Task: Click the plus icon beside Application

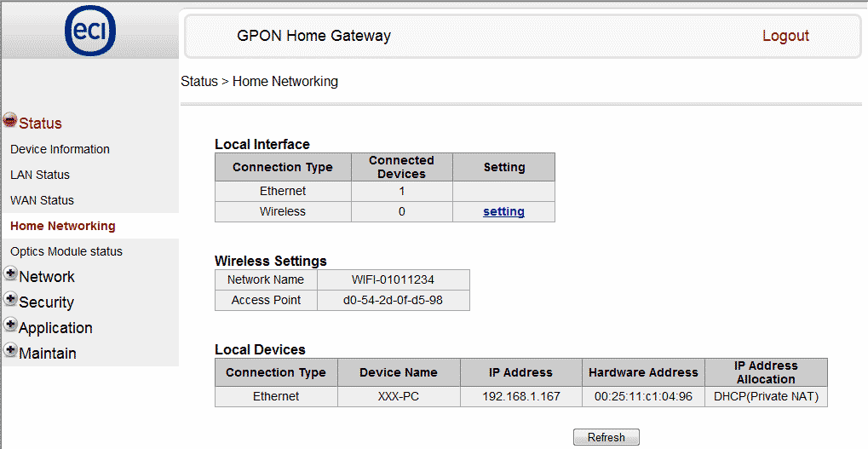Action: 10,325
